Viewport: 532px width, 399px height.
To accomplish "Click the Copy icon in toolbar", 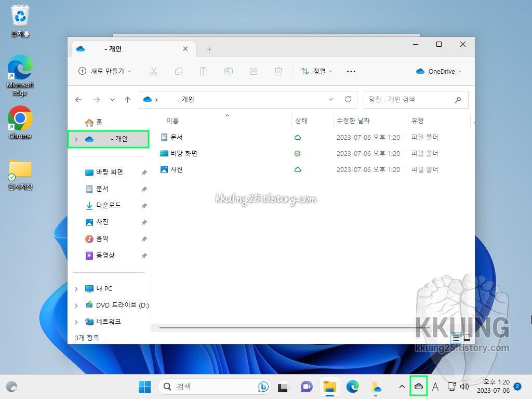I will (x=179, y=71).
